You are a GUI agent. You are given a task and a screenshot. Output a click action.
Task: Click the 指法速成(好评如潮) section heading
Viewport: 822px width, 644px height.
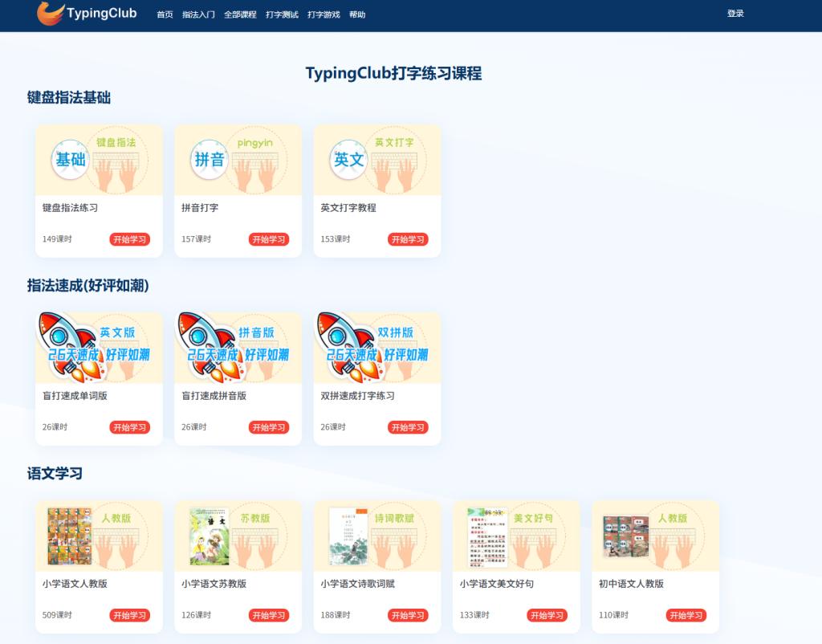coord(88,285)
